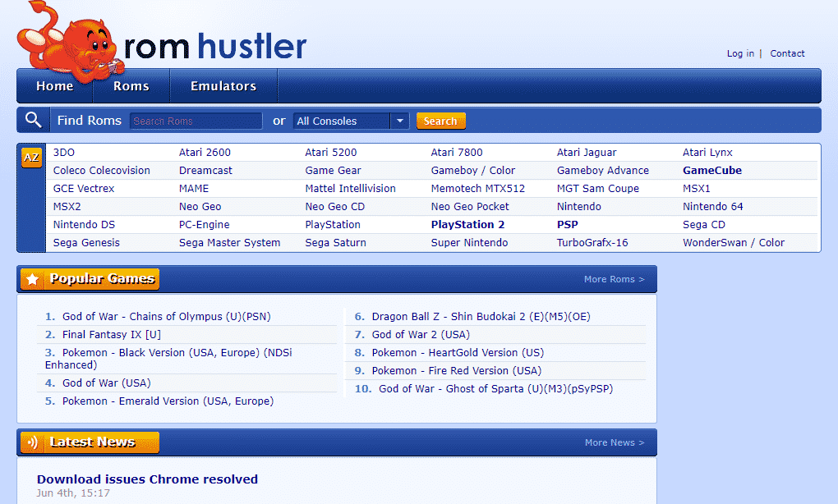Select the bold PSP link
The width and height of the screenshot is (838, 504).
coord(568,225)
